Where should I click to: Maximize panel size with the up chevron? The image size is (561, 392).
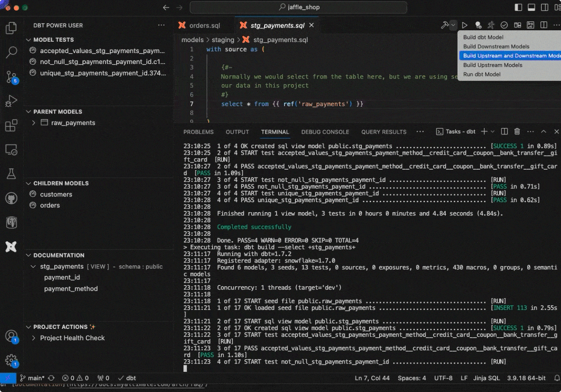coord(543,132)
